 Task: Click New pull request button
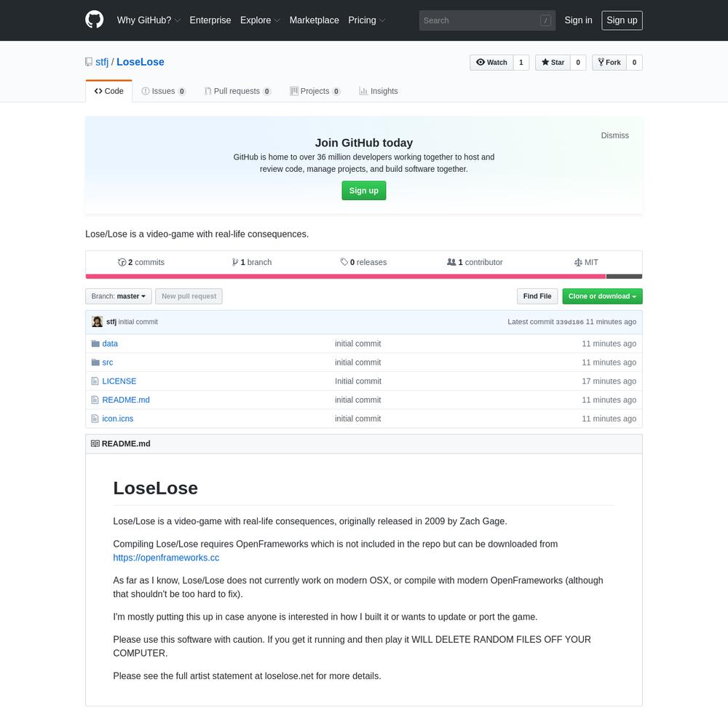(189, 296)
